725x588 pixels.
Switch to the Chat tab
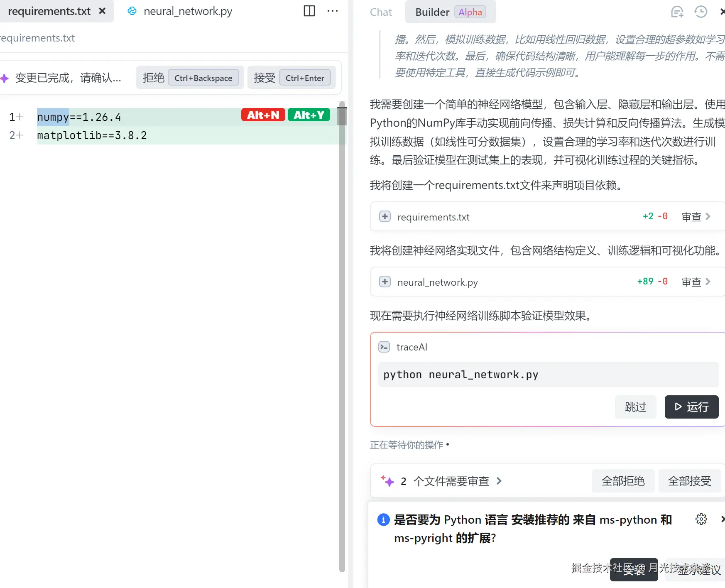pos(381,12)
